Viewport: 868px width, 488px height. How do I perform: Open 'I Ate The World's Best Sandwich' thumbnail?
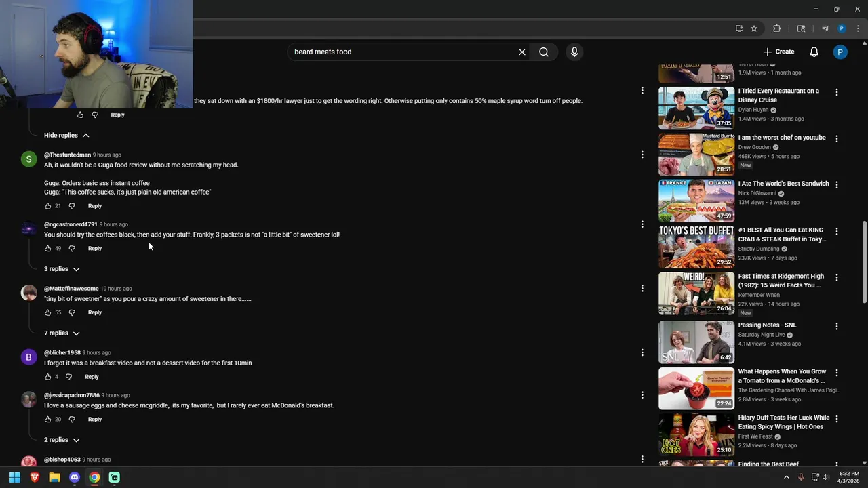pyautogui.click(x=696, y=201)
